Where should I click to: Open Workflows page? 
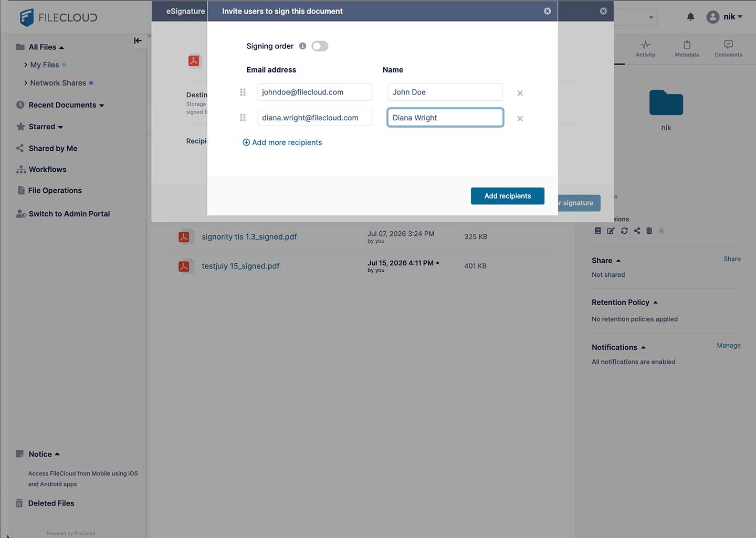point(47,169)
